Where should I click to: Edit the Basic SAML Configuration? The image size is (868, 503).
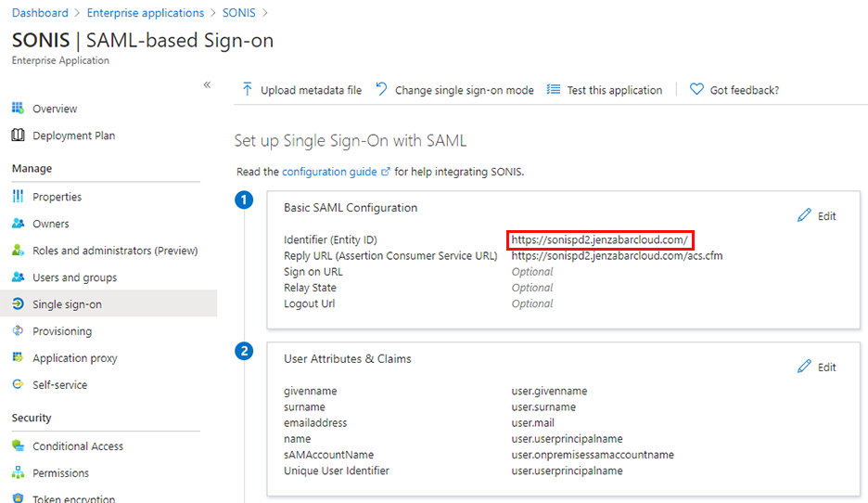point(817,216)
